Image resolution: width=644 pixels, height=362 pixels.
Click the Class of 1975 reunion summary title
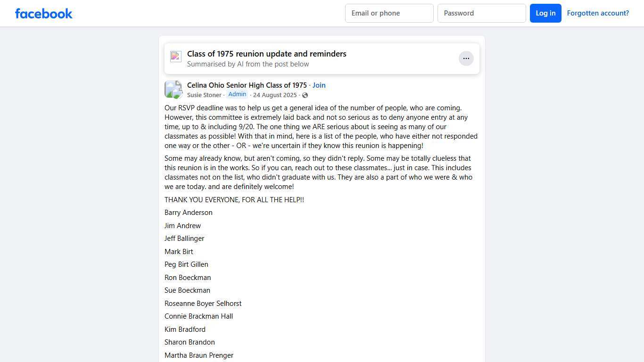click(266, 54)
